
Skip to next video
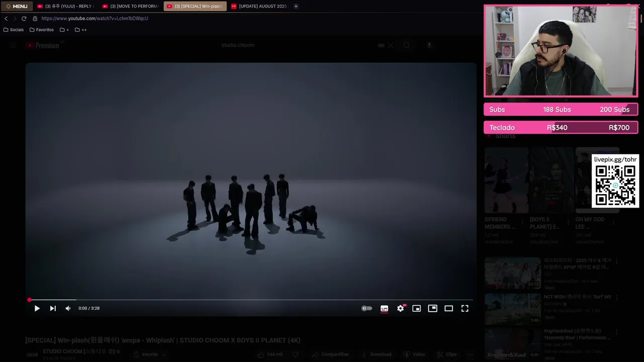53,308
